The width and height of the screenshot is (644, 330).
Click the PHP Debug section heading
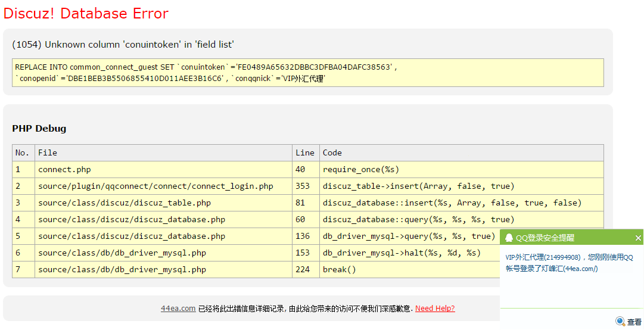click(39, 128)
